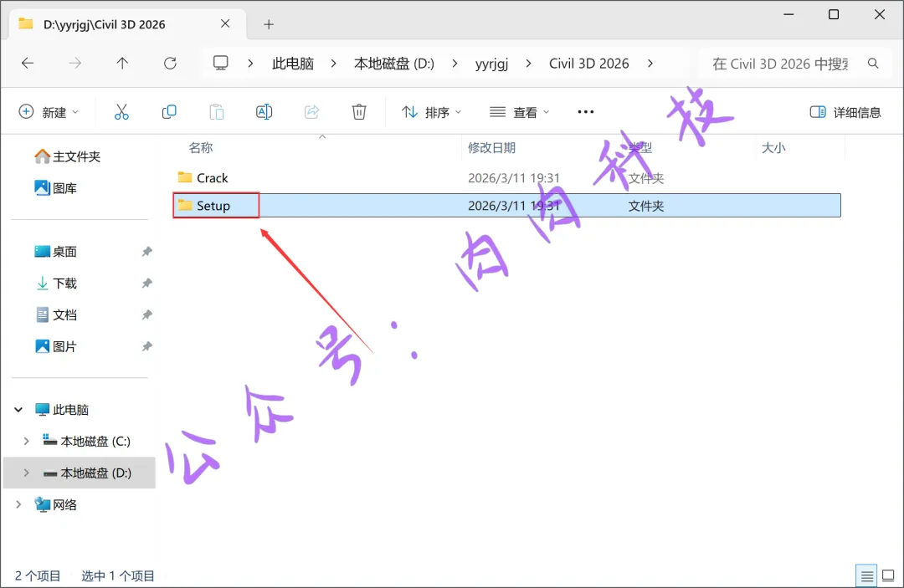This screenshot has width=904, height=588.
Task: Select 此电脑 in the navigation tree
Action: point(62,410)
